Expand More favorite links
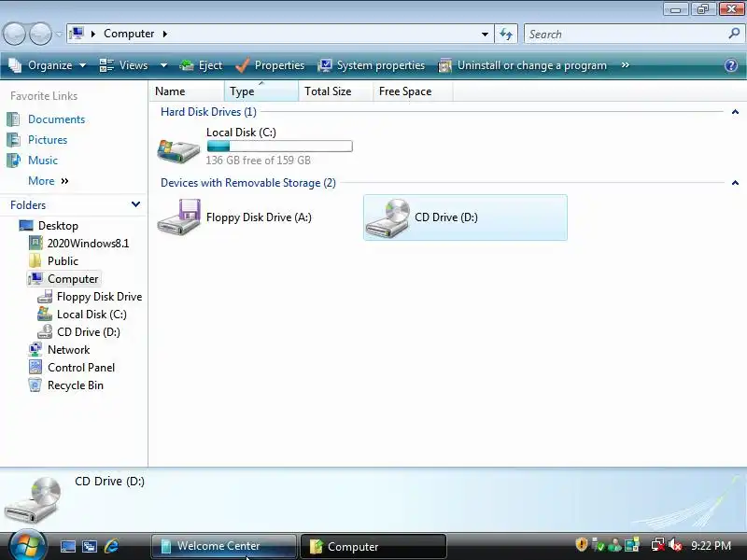747x560 pixels. tap(49, 181)
